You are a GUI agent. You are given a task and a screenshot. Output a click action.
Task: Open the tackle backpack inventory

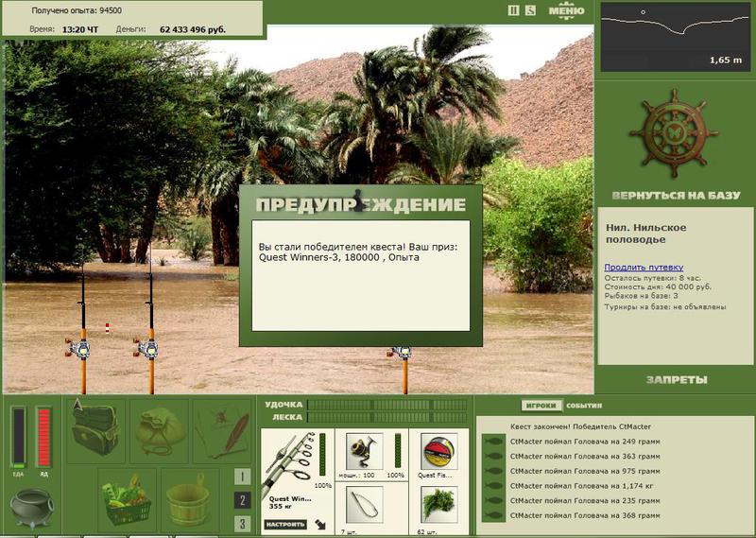click(95, 430)
